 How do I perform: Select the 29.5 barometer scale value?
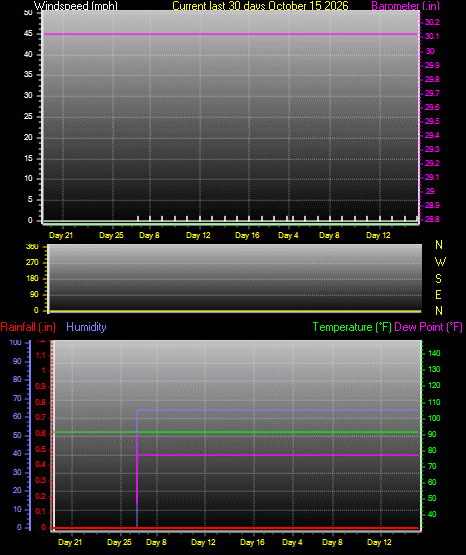pyautogui.click(x=432, y=121)
